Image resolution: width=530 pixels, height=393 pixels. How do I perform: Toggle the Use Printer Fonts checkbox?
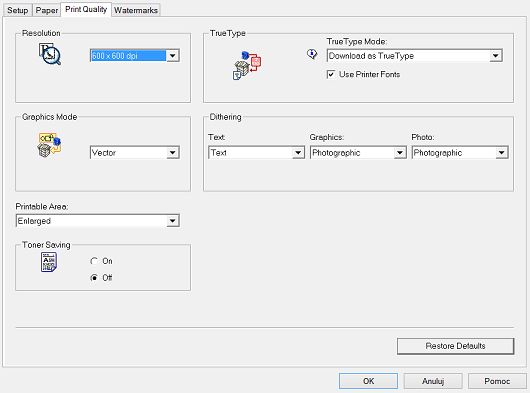[331, 74]
